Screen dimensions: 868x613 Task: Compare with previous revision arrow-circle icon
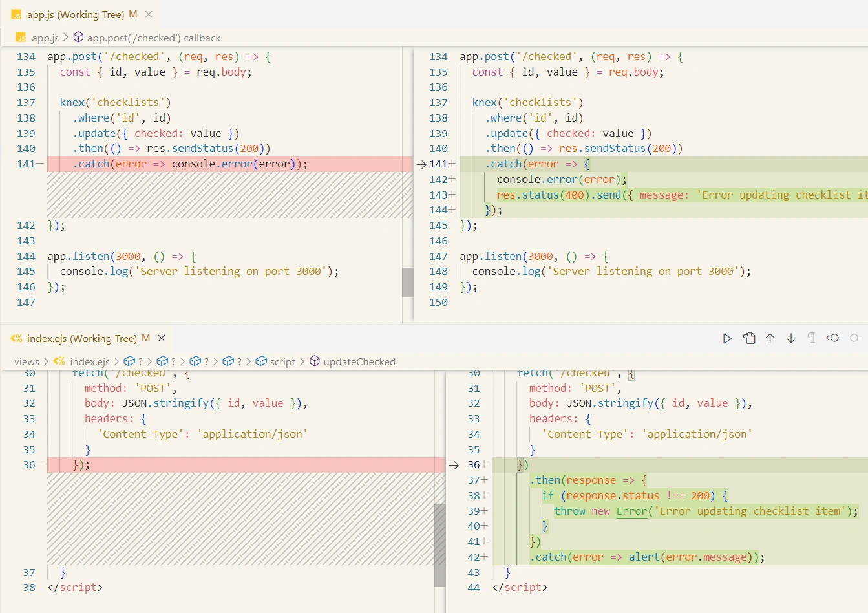coord(832,338)
